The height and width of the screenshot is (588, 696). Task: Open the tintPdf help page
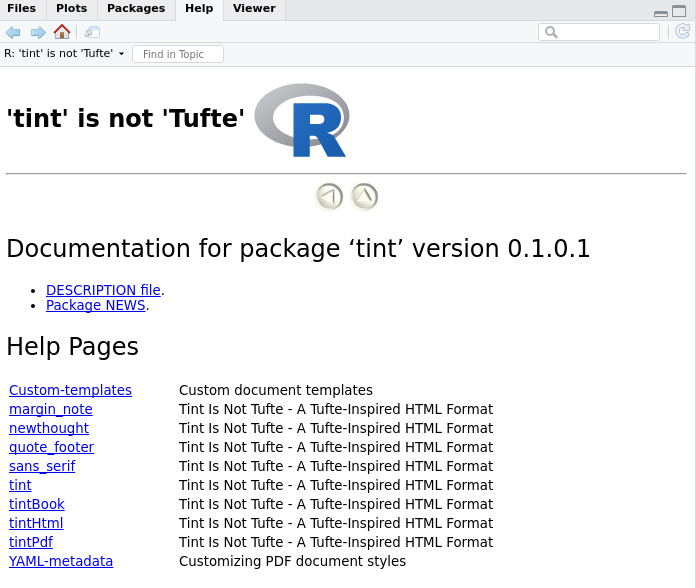pos(31,542)
